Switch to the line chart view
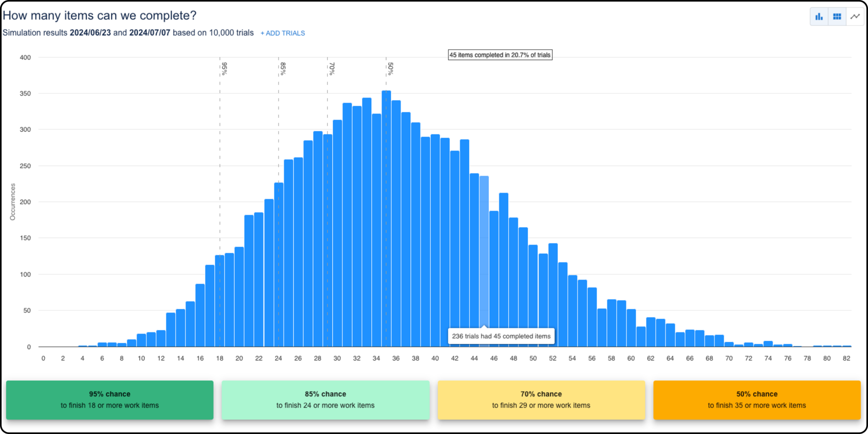Image resolution: width=868 pixels, height=434 pixels. point(855,16)
